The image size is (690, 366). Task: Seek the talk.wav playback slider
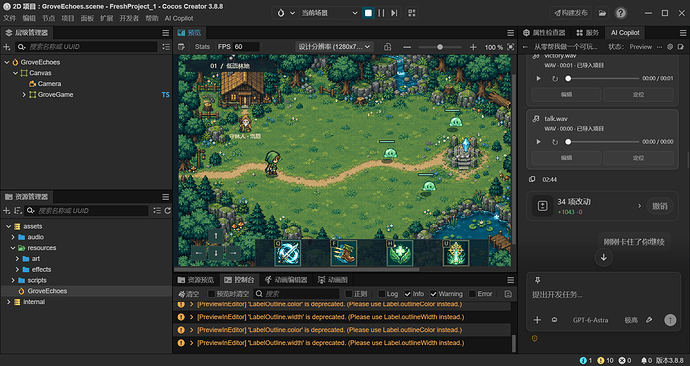click(x=603, y=142)
